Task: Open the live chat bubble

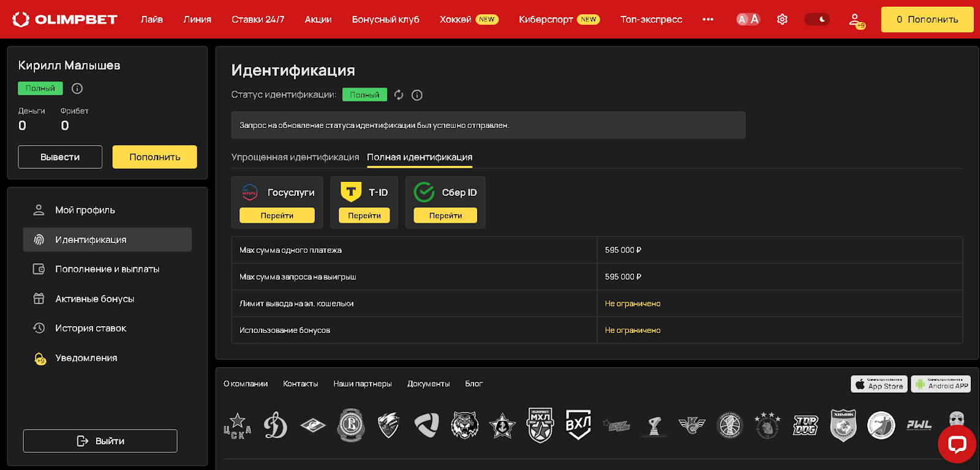Action: coord(957,444)
